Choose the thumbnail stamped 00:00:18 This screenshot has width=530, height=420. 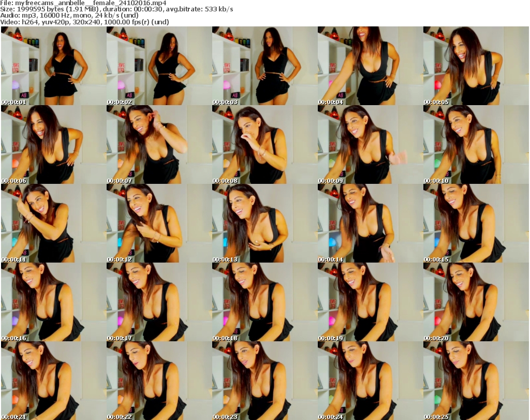point(264,302)
